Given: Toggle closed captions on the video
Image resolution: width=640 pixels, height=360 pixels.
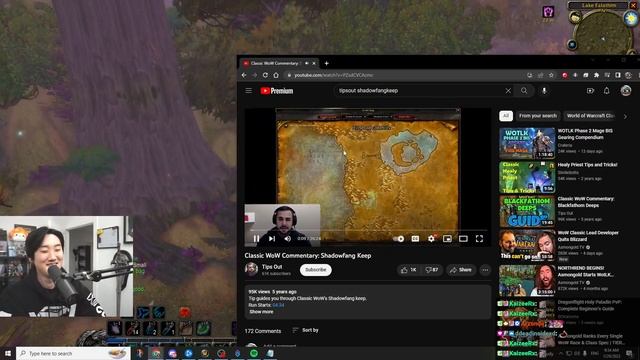Looking at the screenshot, I should click(x=415, y=239).
